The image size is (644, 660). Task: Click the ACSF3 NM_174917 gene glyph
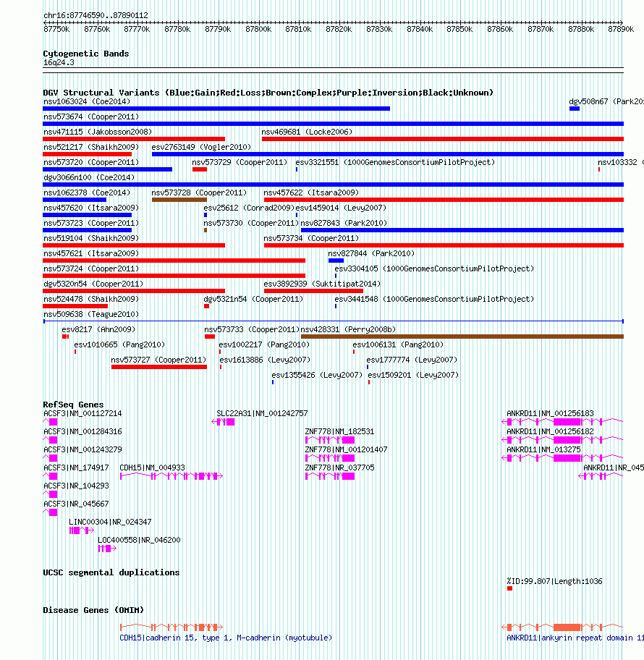50,476
